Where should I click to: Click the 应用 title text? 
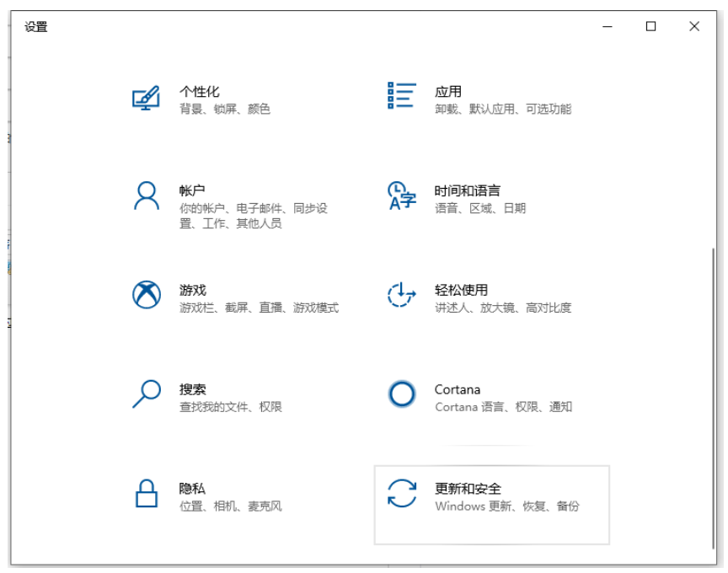(448, 92)
